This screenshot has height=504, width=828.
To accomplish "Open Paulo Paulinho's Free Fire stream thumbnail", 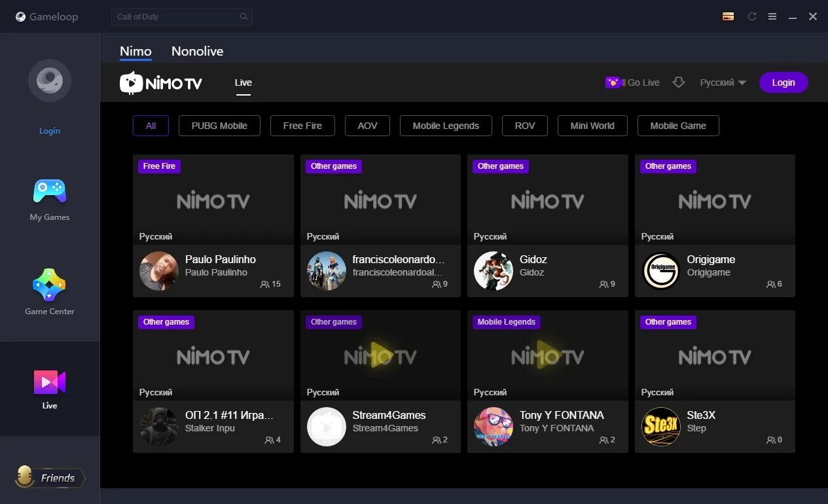I will [213, 200].
